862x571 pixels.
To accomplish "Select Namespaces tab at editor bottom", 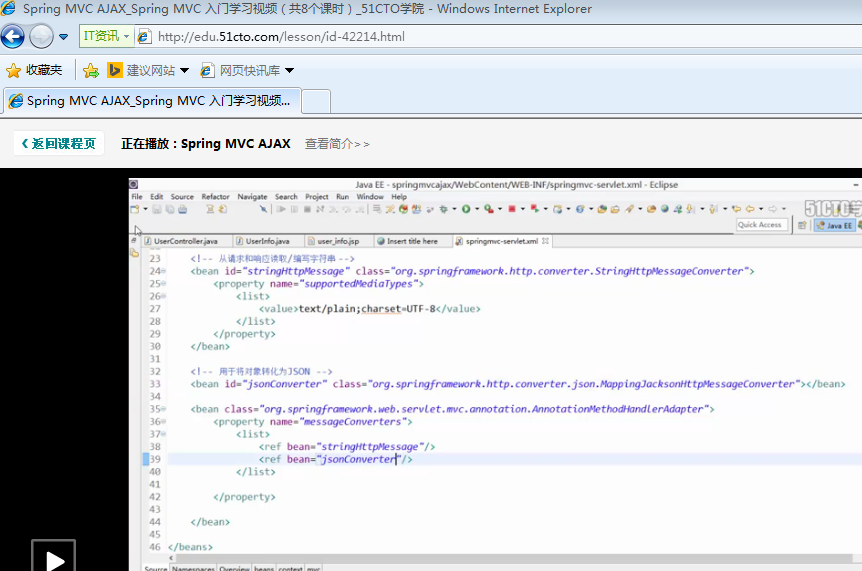I will (193, 568).
